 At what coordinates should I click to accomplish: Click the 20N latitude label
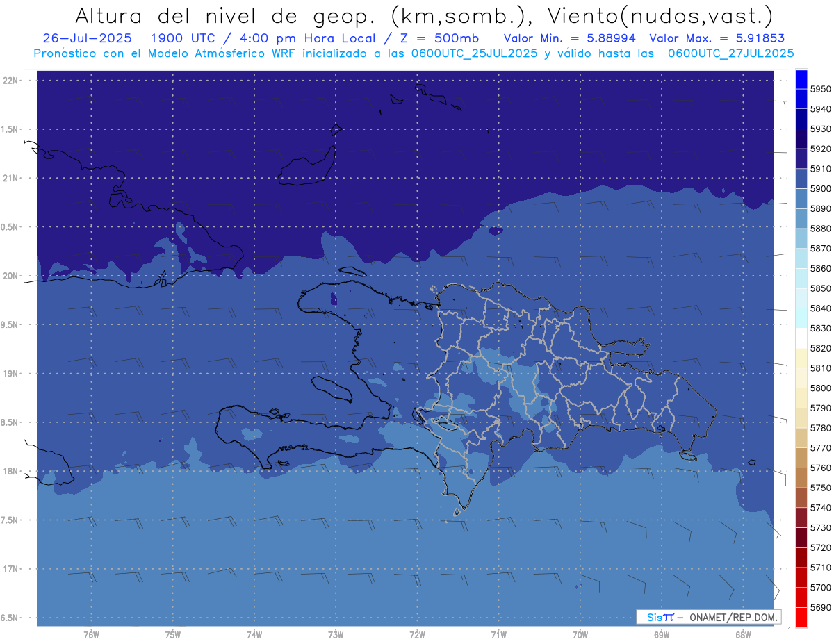point(10,276)
